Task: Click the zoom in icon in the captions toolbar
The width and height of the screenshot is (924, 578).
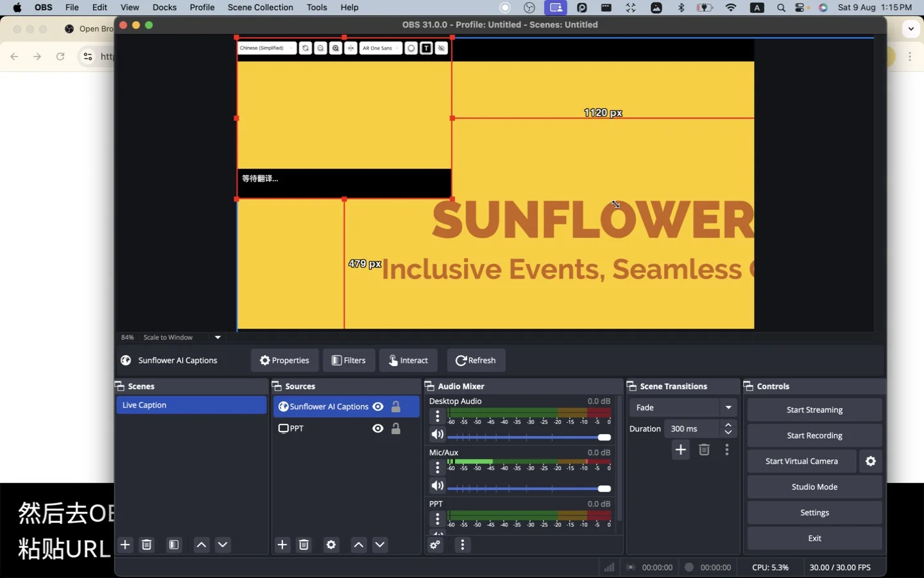Action: [336, 48]
